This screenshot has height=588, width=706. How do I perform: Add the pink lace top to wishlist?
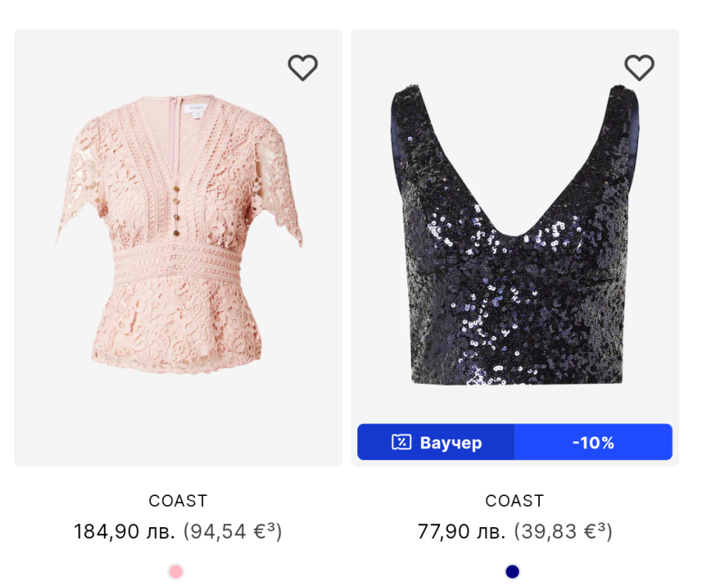(x=303, y=68)
